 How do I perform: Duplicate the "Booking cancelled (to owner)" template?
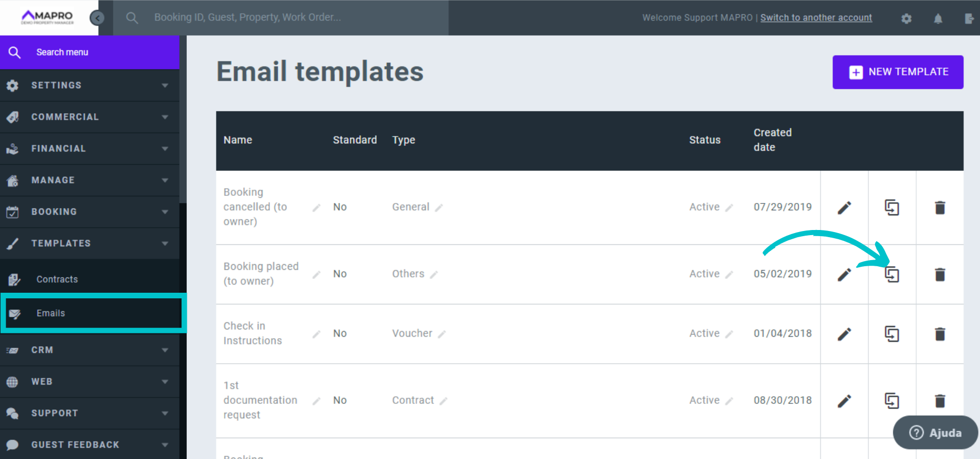pyautogui.click(x=892, y=207)
